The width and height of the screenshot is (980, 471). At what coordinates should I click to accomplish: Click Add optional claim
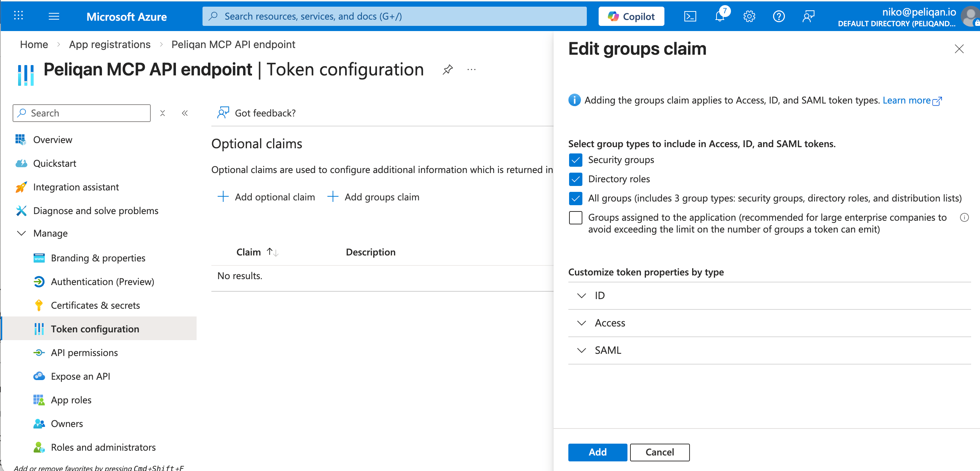(x=266, y=197)
